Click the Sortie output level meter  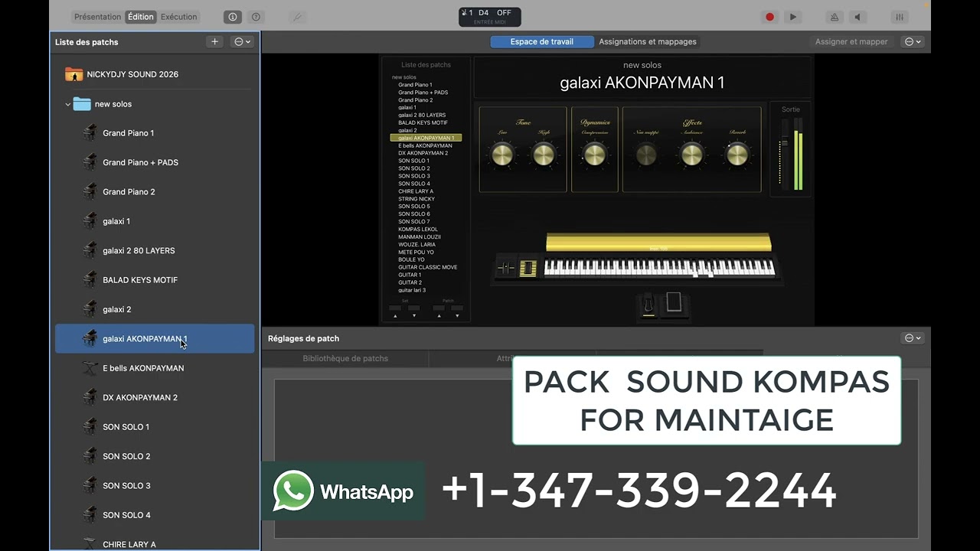point(798,153)
